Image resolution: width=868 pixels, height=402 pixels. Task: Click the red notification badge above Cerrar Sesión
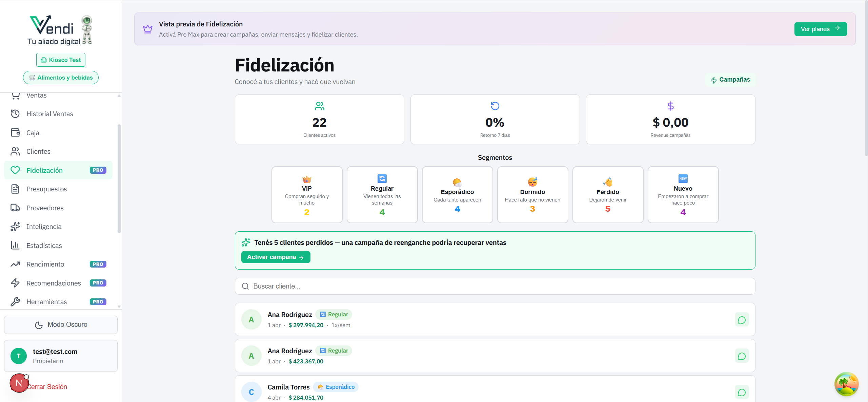(19, 383)
